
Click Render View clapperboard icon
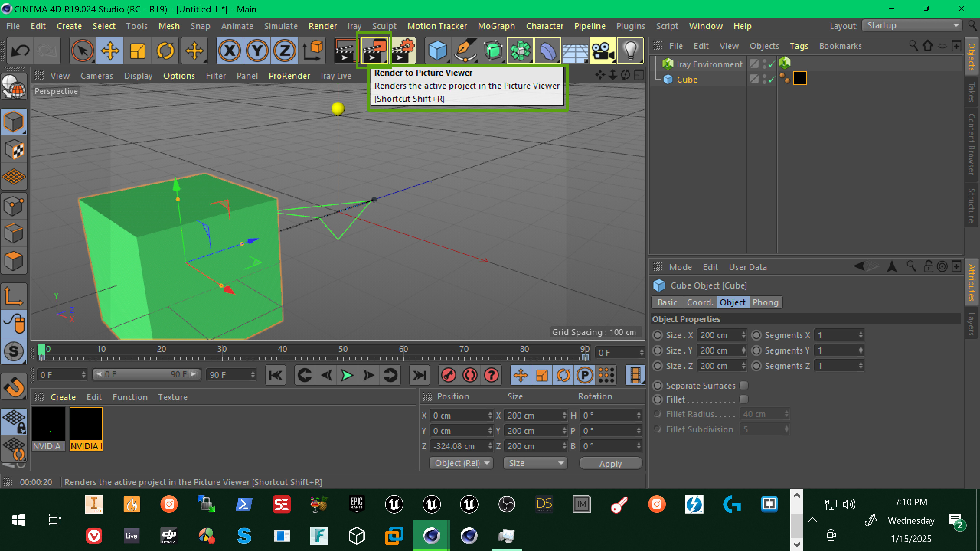[x=346, y=50]
